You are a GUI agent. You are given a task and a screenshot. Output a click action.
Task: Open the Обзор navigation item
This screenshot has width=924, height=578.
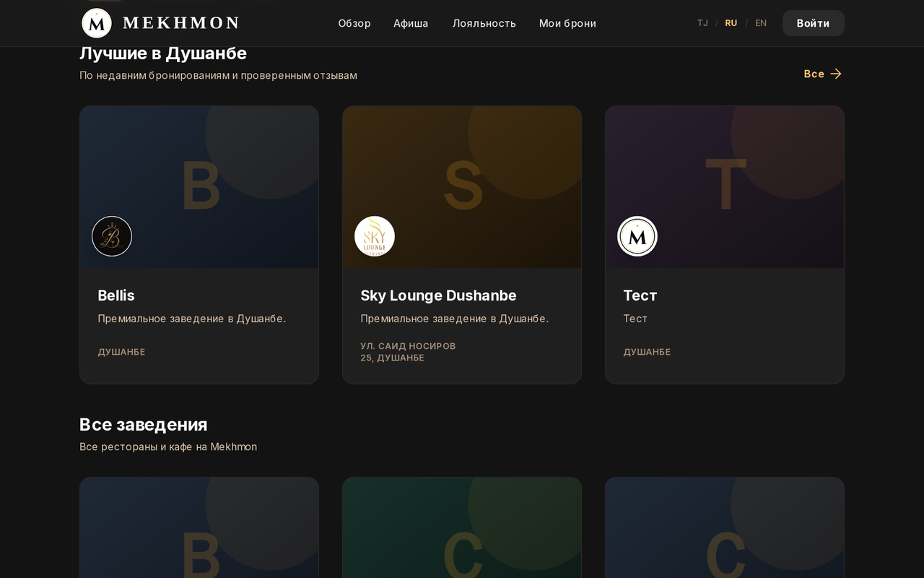(x=354, y=23)
